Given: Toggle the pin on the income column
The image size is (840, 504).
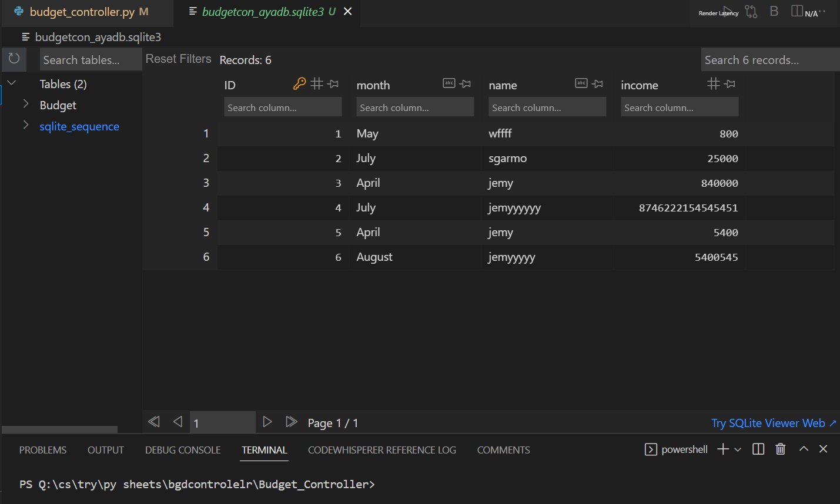Looking at the screenshot, I should 729,83.
